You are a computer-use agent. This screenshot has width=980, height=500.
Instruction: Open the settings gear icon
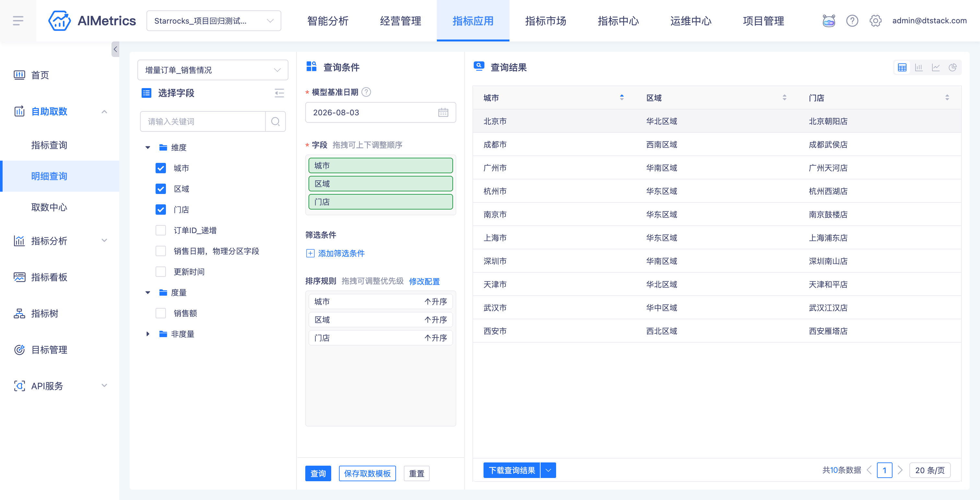875,20
